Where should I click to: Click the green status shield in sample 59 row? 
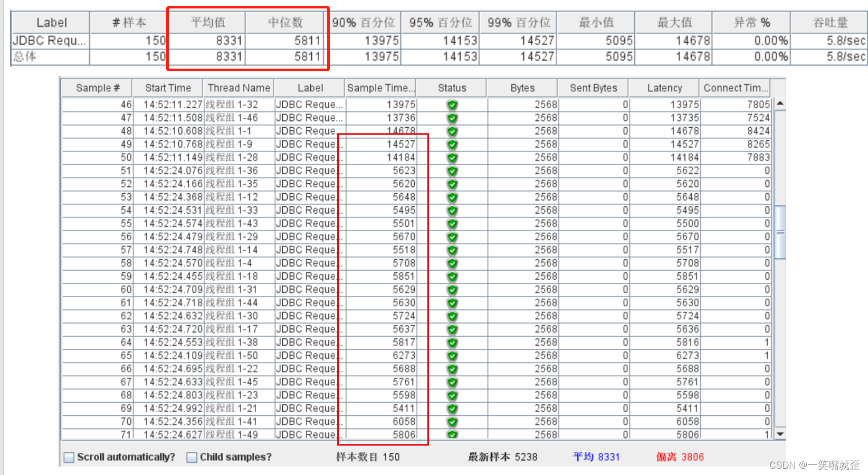tap(452, 277)
